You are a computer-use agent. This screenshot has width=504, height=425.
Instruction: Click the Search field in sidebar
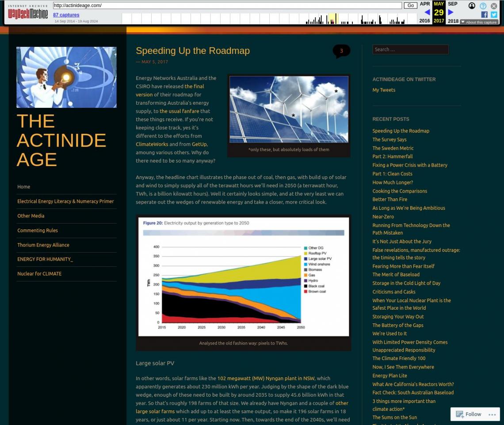point(410,49)
